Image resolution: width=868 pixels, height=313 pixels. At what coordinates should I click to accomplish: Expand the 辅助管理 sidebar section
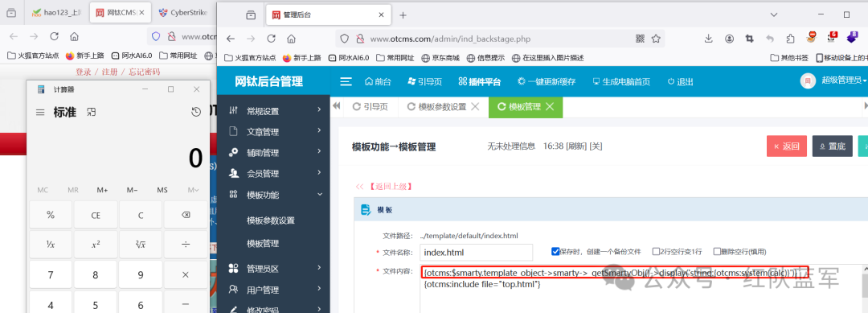pos(273,153)
